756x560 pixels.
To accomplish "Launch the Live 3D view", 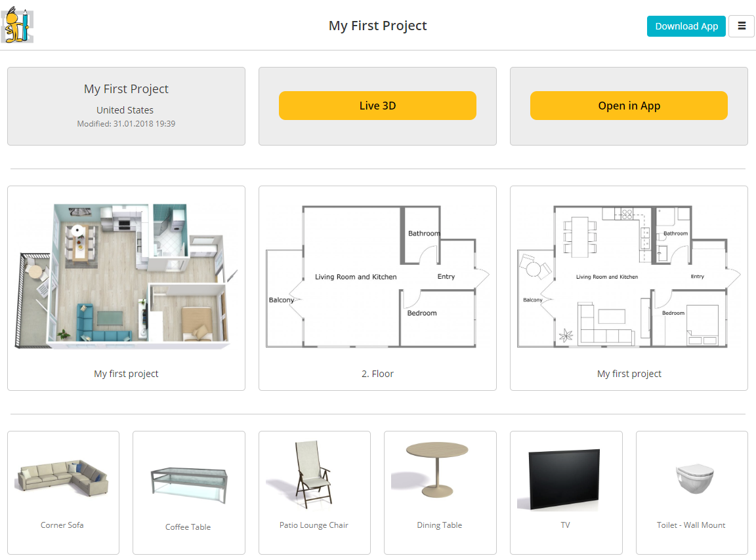I will coord(377,106).
